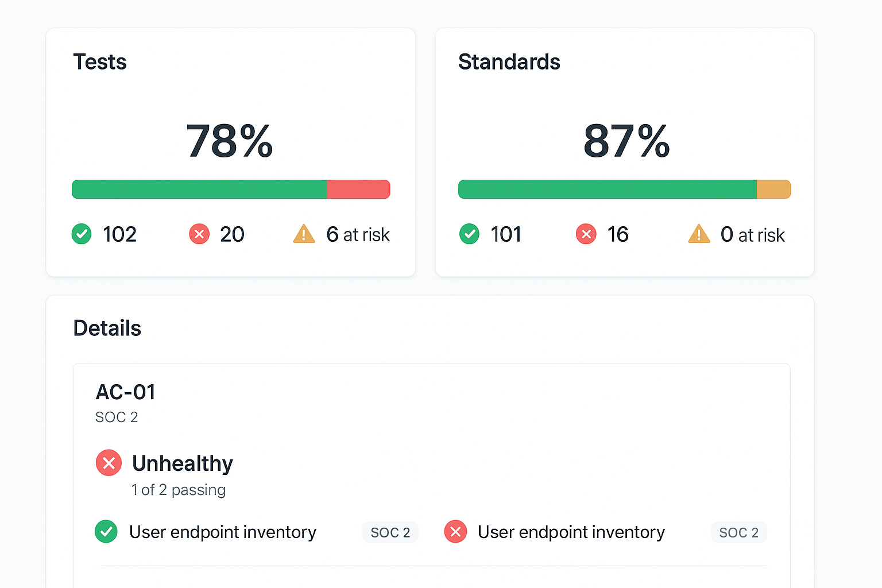Click the red failing icon in Tests card
Viewport: 882px width, 588px height.
199,234
